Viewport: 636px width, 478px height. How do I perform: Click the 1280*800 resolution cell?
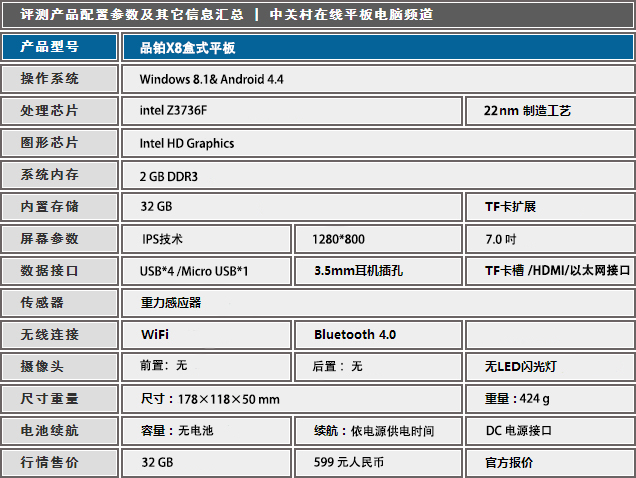click(378, 239)
